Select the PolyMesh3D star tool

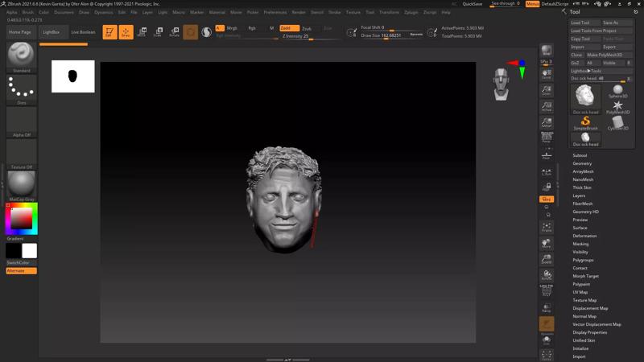(617, 107)
